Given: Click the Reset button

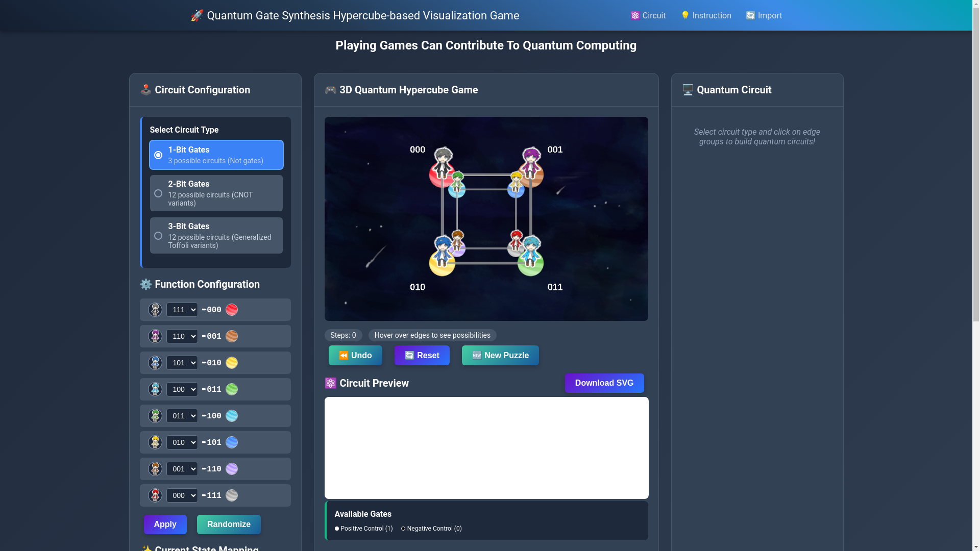Looking at the screenshot, I should [x=422, y=356].
